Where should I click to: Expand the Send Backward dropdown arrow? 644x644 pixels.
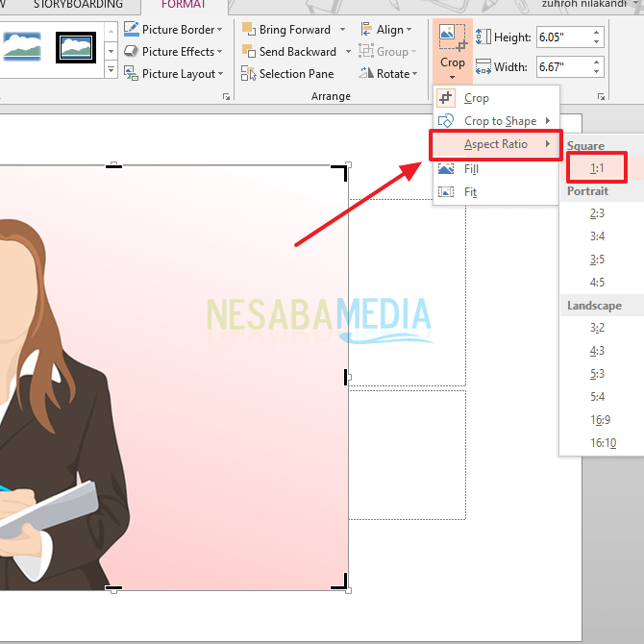[348, 52]
